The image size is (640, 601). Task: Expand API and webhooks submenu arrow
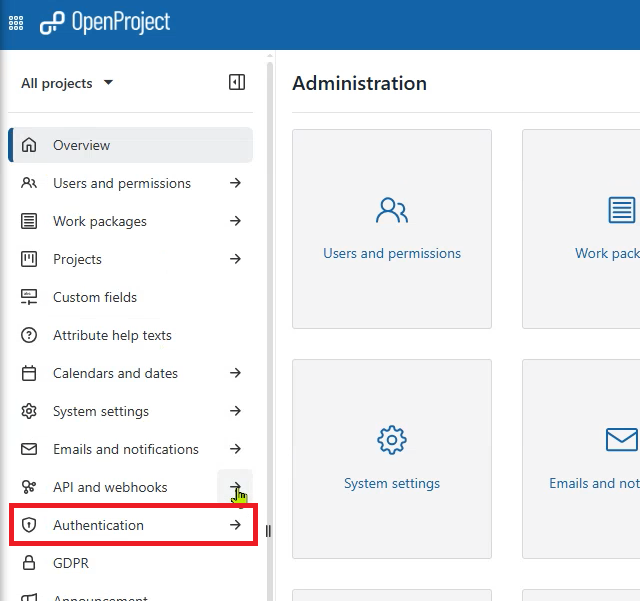coord(235,487)
